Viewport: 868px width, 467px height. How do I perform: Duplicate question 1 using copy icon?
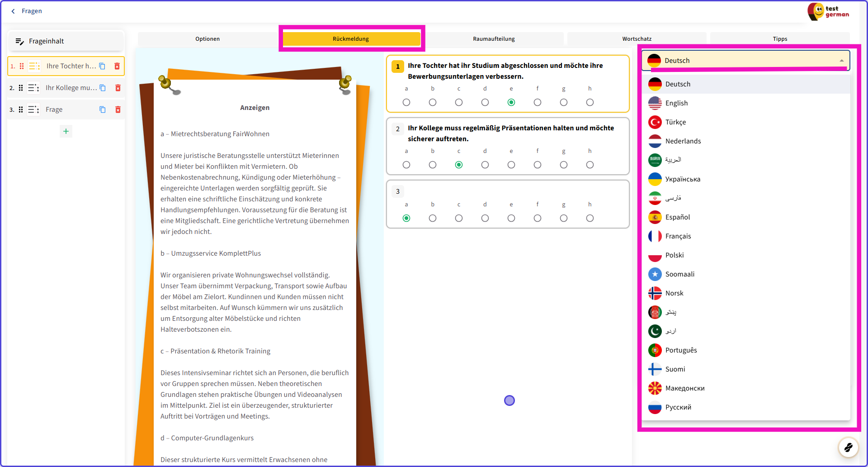102,66
